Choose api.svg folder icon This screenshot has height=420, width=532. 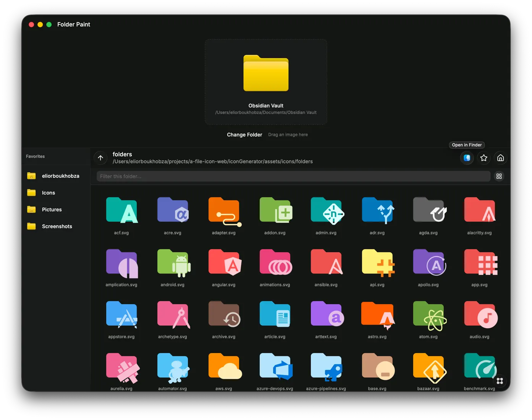[377, 263]
